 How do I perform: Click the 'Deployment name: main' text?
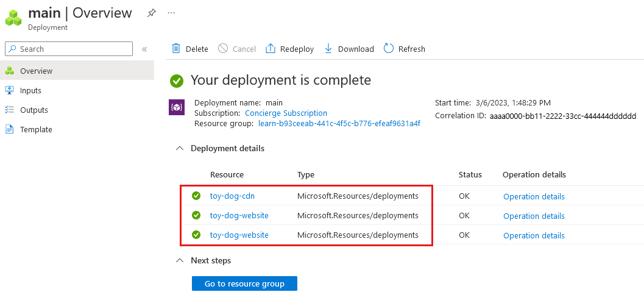pos(239,102)
